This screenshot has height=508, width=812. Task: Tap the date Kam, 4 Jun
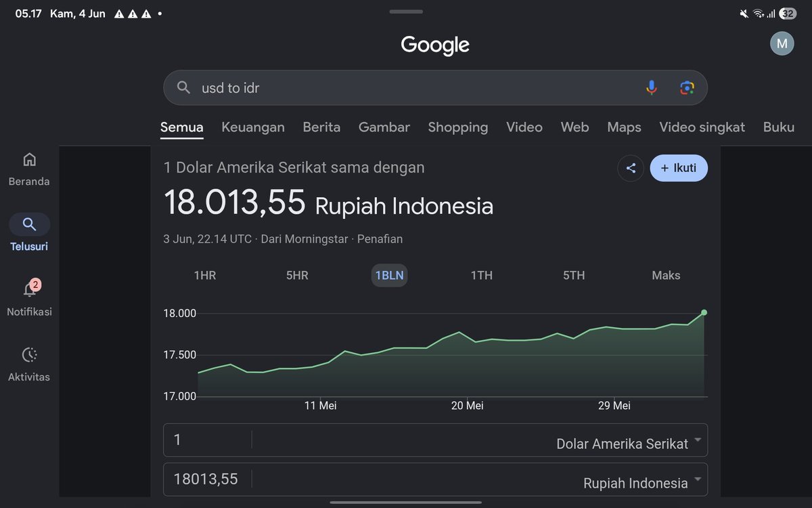[x=78, y=14]
